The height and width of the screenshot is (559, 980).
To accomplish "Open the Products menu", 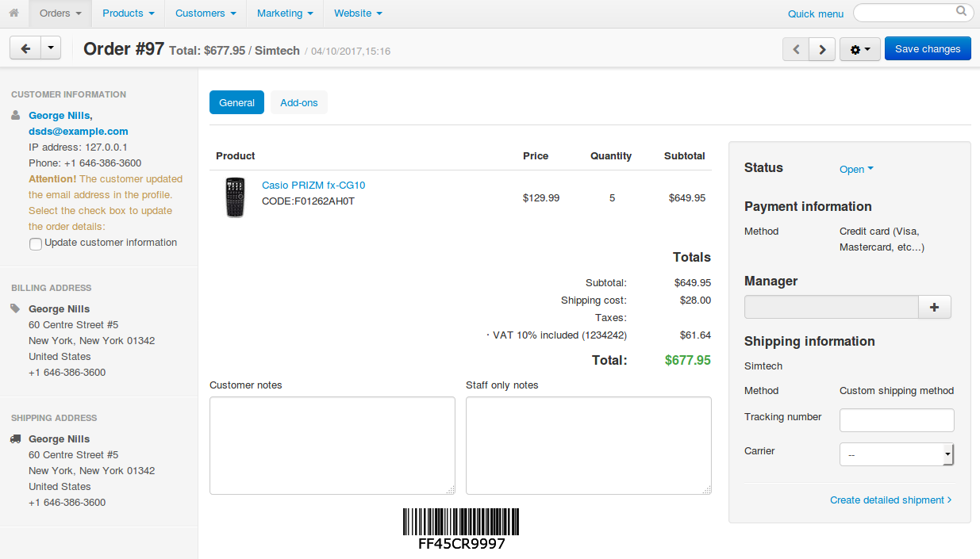I will click(129, 13).
